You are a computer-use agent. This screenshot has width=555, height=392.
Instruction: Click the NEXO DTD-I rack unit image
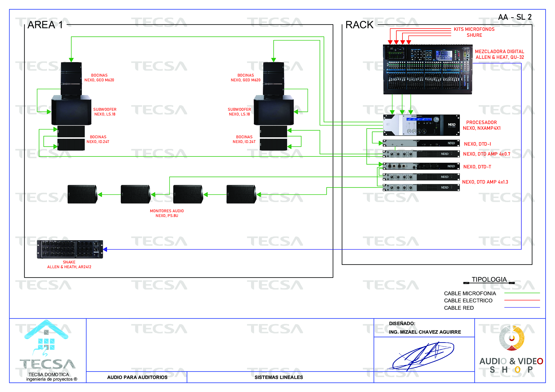point(421,143)
